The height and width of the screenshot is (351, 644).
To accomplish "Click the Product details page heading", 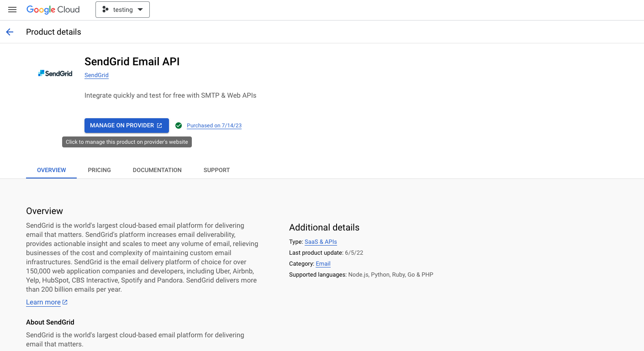I will coord(53,32).
